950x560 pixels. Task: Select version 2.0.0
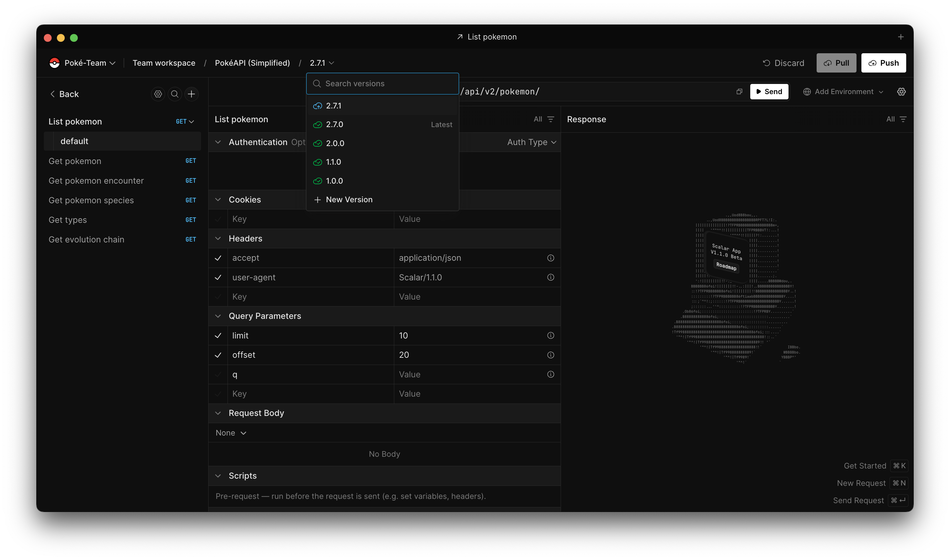(x=382, y=143)
